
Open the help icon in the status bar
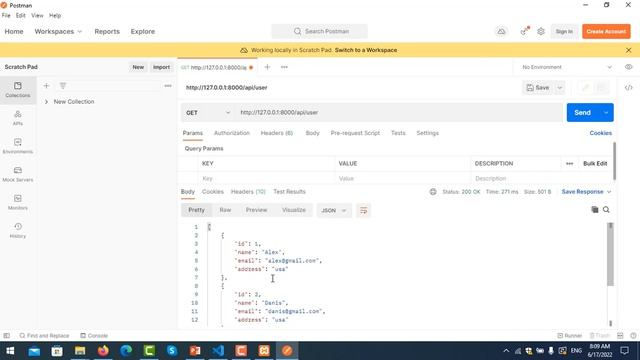[633, 336]
